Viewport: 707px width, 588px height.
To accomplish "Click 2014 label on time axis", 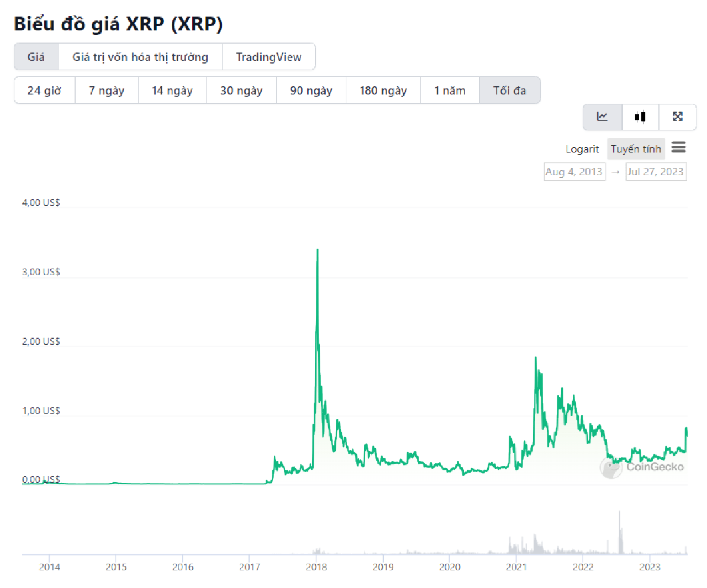I will (x=49, y=567).
